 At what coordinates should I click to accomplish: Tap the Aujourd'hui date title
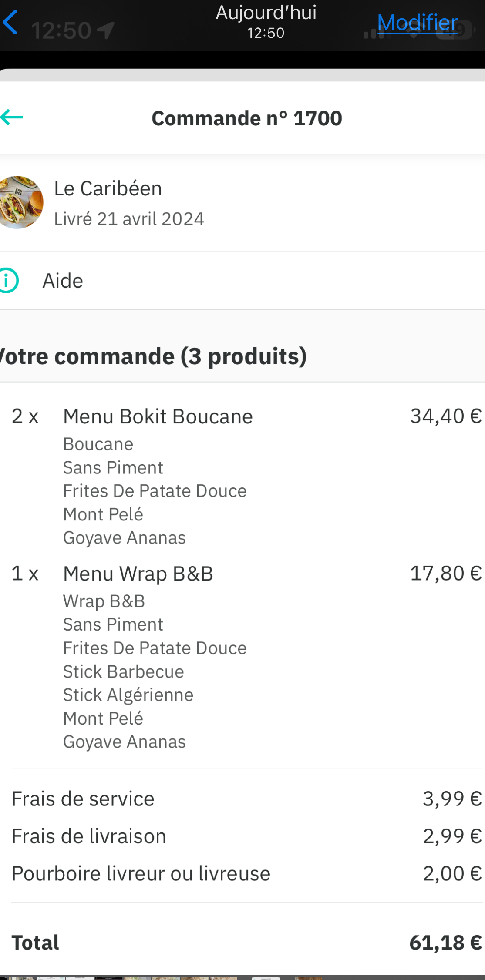click(266, 13)
